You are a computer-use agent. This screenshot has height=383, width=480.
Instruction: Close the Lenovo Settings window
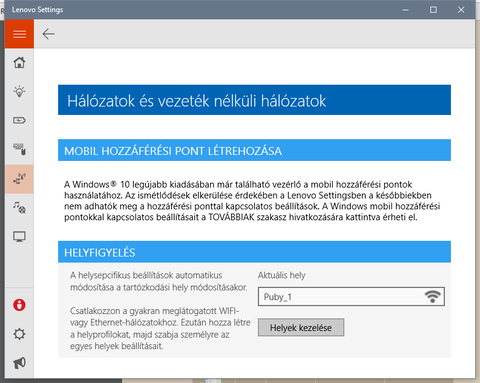pos(461,10)
